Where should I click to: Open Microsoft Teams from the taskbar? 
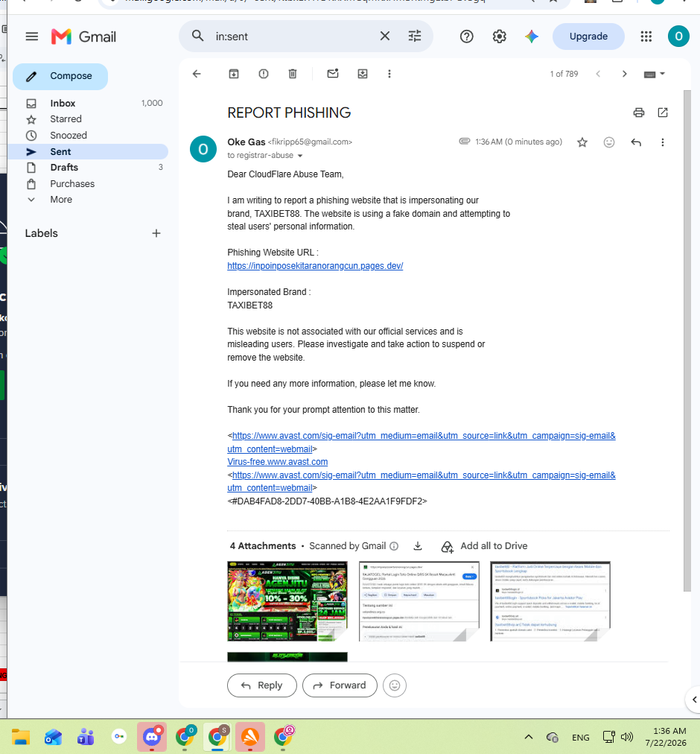86,737
